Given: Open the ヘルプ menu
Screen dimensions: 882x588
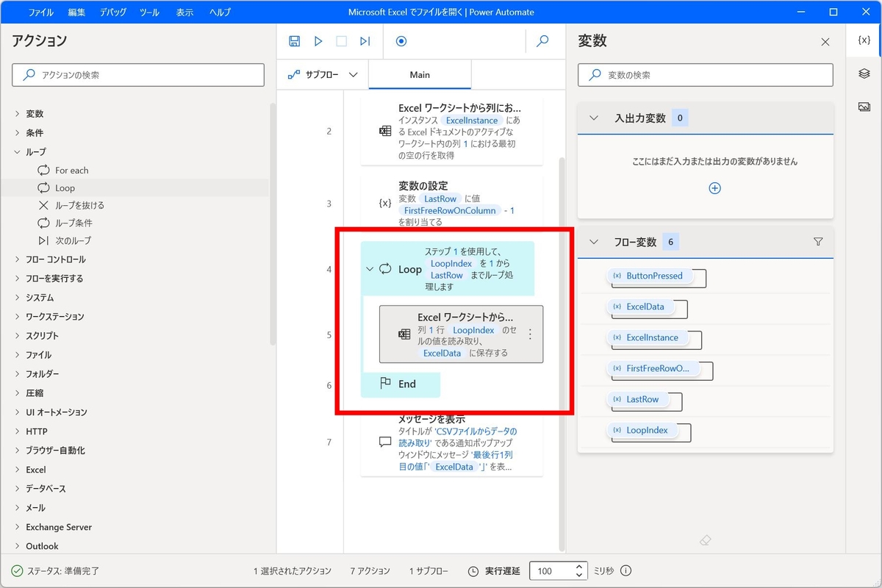Looking at the screenshot, I should click(220, 12).
